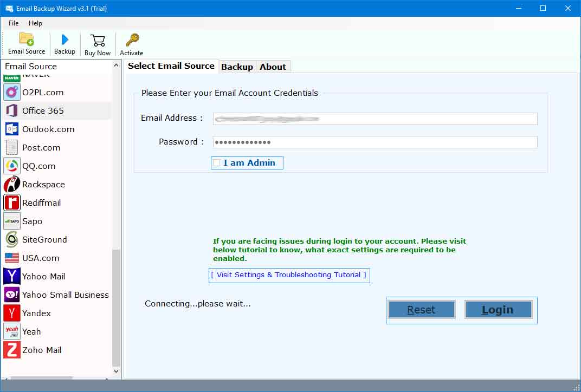Click the Connecting...please wait... status text
The width and height of the screenshot is (581, 392).
[x=198, y=304]
